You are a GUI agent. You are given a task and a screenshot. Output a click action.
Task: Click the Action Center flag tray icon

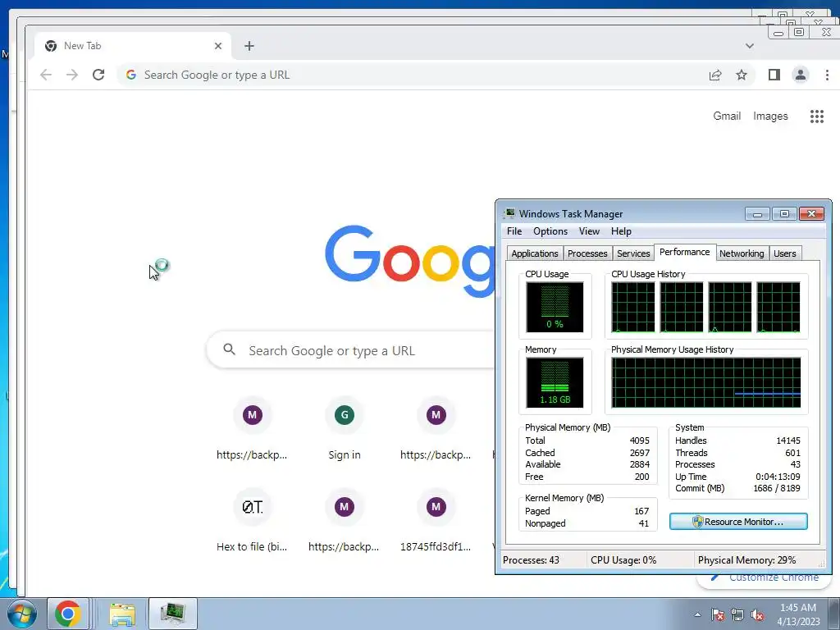point(718,614)
